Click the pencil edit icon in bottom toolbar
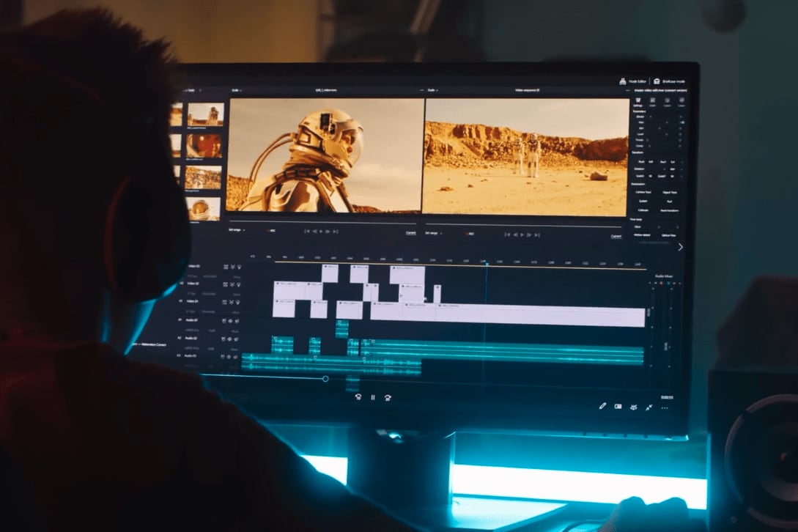Screen dimensions: 798x532 (x=602, y=405)
